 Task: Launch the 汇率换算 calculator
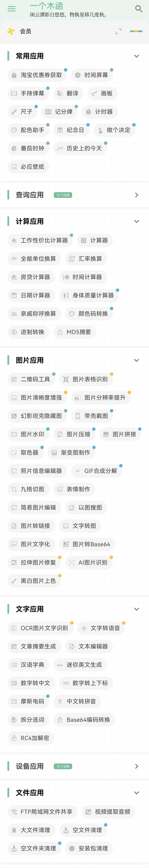tap(86, 258)
